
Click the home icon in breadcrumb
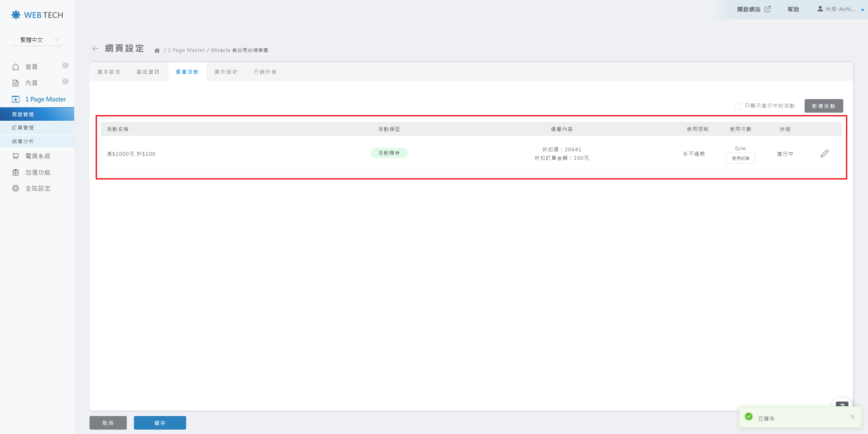pyautogui.click(x=157, y=51)
